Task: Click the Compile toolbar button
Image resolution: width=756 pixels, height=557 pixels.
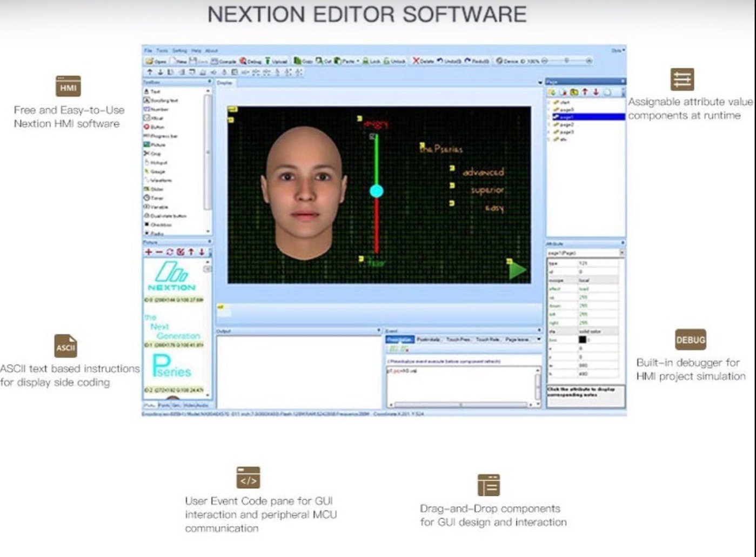Action: pos(224,62)
